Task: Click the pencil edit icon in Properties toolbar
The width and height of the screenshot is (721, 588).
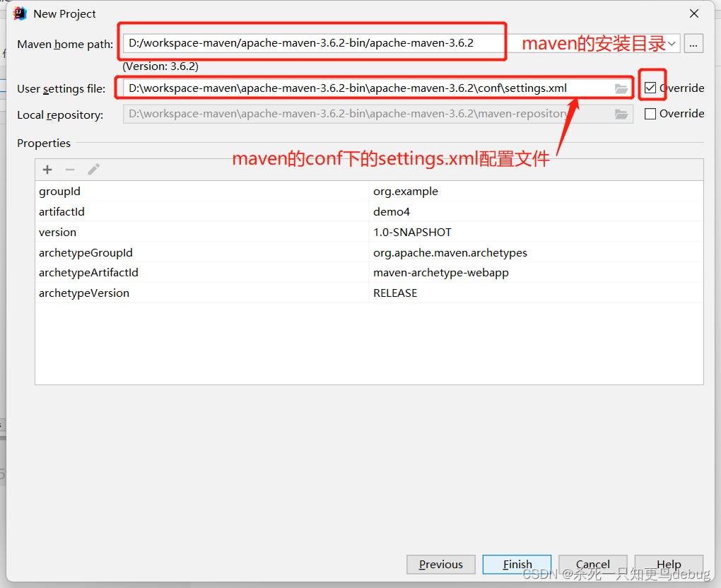Action: pyautogui.click(x=93, y=169)
